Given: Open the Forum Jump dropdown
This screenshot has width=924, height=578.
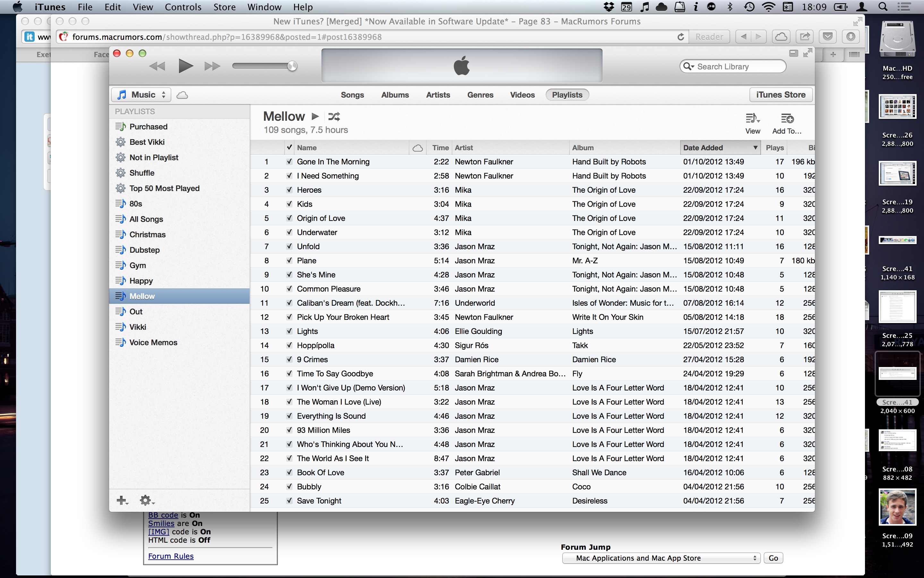Looking at the screenshot, I should click(661, 558).
